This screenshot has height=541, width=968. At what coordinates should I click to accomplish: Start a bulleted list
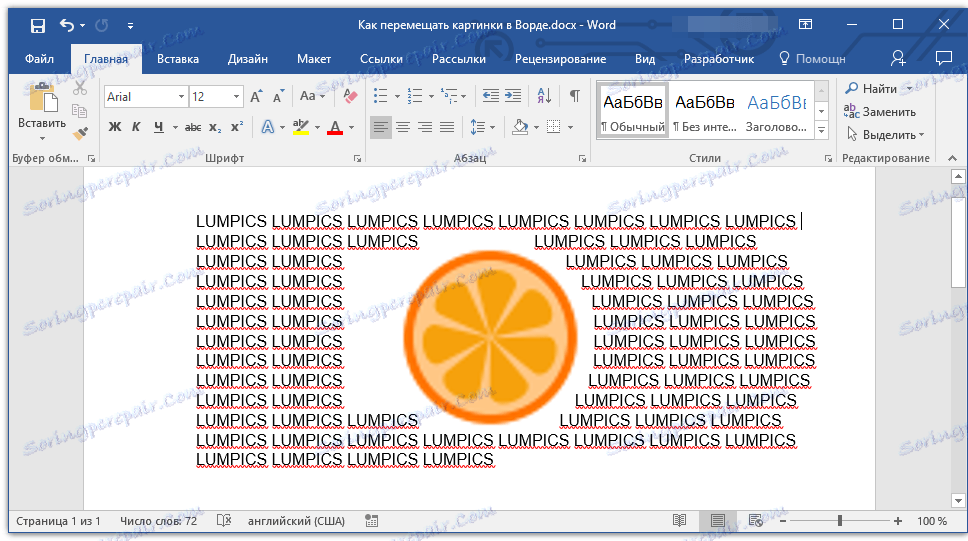coord(381,96)
